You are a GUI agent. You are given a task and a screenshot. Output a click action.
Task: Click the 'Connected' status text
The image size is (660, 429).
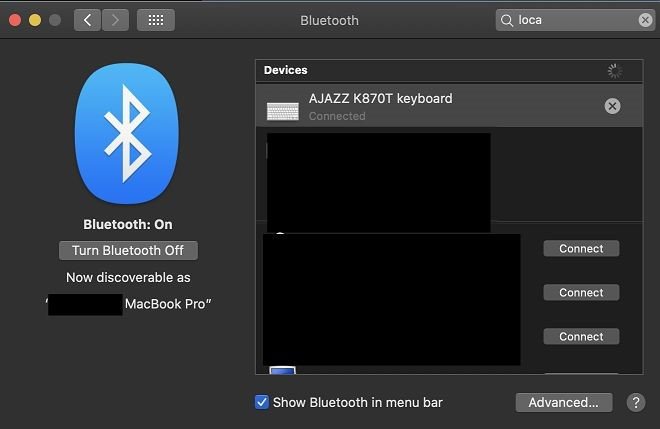click(x=337, y=116)
